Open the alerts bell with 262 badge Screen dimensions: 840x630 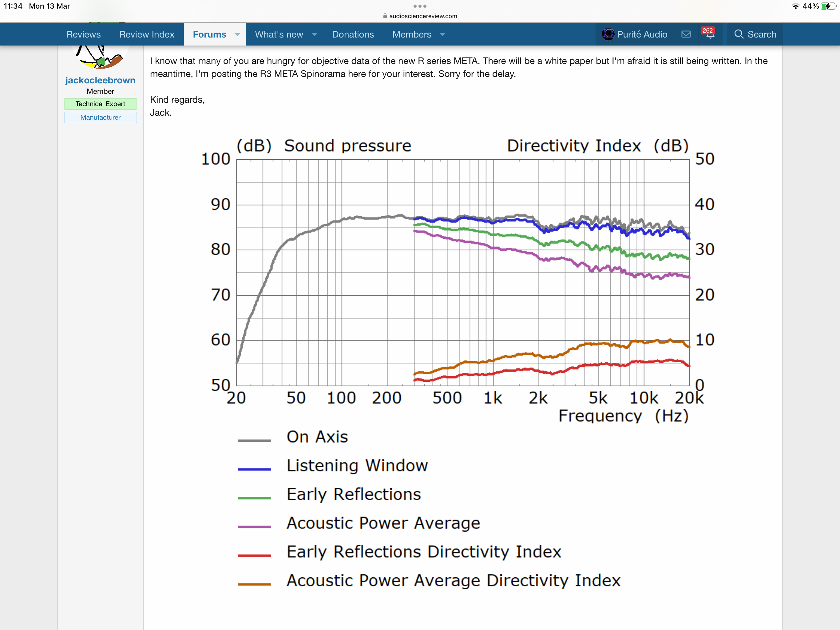709,34
